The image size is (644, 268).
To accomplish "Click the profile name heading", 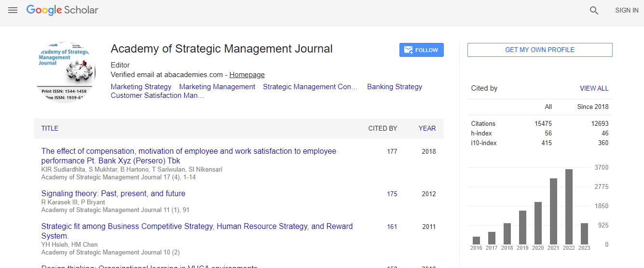I will pos(221,49).
